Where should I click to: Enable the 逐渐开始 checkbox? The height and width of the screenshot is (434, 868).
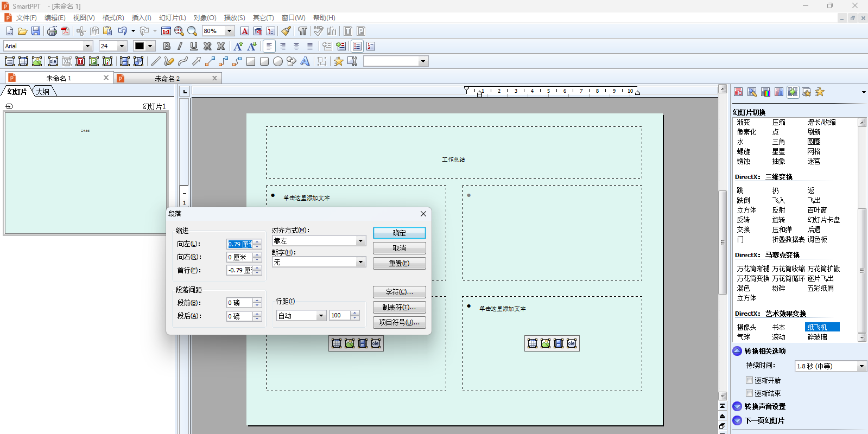[x=749, y=380]
